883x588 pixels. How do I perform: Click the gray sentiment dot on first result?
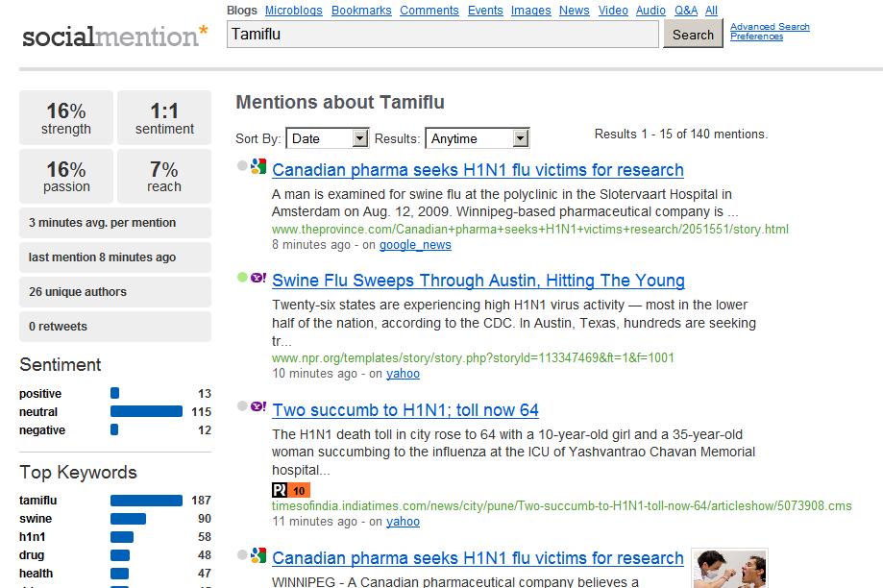coord(242,165)
